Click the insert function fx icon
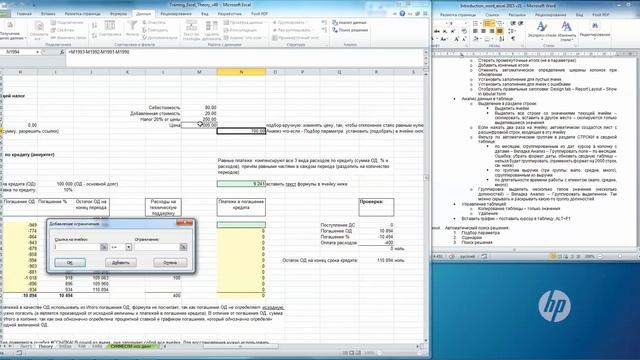 (62, 52)
